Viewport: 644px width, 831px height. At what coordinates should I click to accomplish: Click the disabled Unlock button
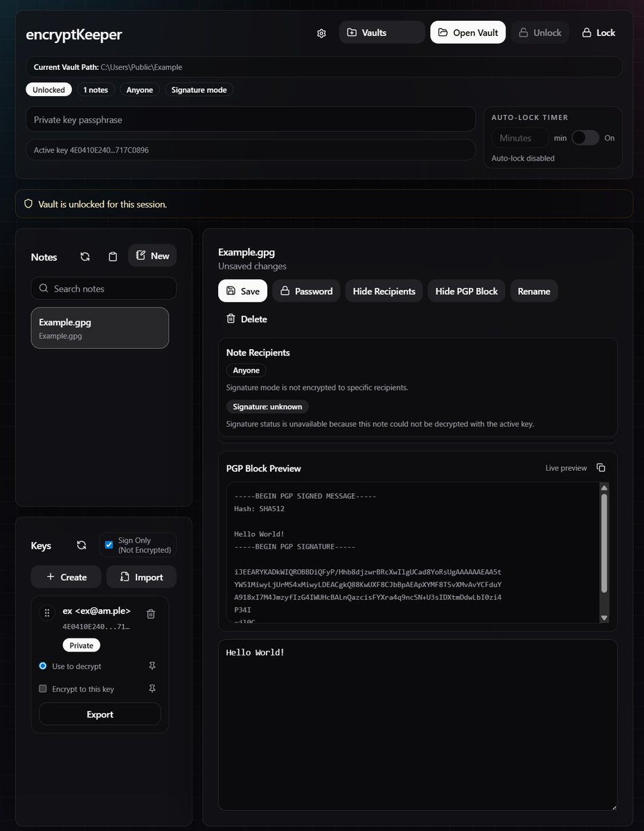point(540,33)
